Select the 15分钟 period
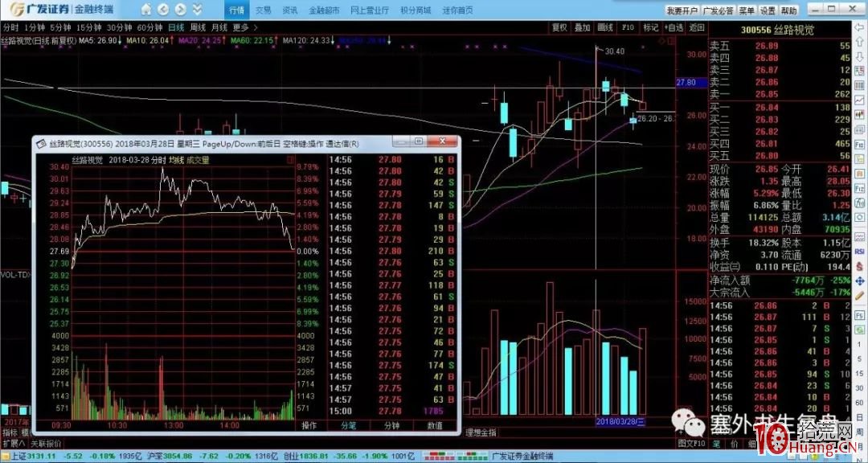This screenshot has height=463, width=868. coord(88,27)
